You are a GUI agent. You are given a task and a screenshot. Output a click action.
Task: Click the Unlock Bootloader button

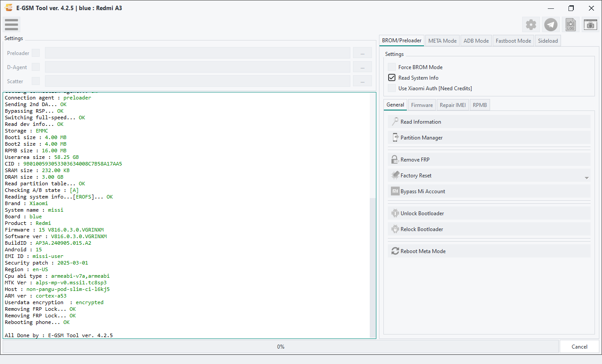pyautogui.click(x=489, y=213)
